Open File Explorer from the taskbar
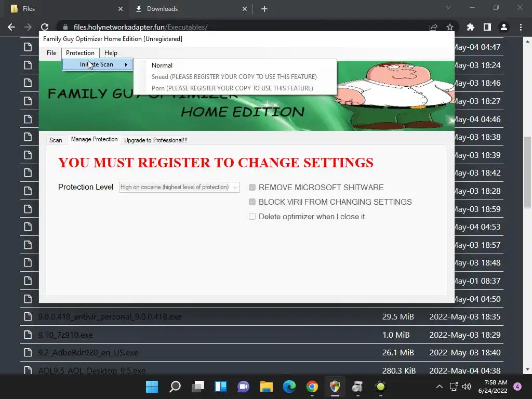This screenshot has width=532, height=399. pyautogui.click(x=267, y=387)
